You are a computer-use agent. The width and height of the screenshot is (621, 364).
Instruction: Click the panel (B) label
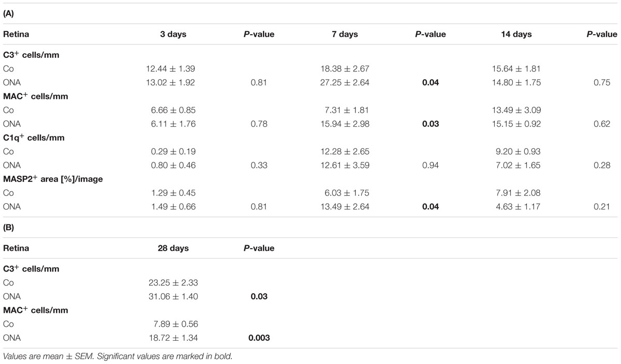click(x=8, y=228)
